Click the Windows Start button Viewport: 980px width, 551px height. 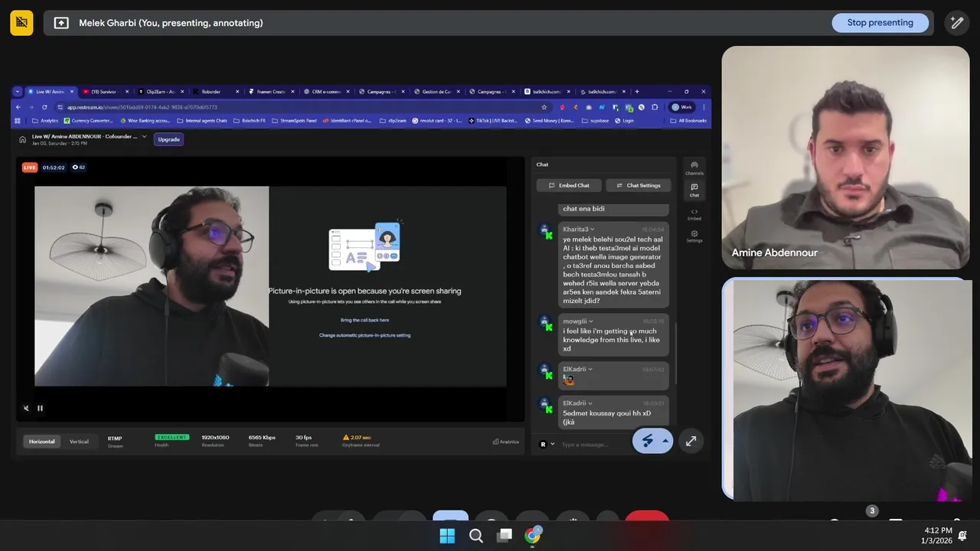447,536
